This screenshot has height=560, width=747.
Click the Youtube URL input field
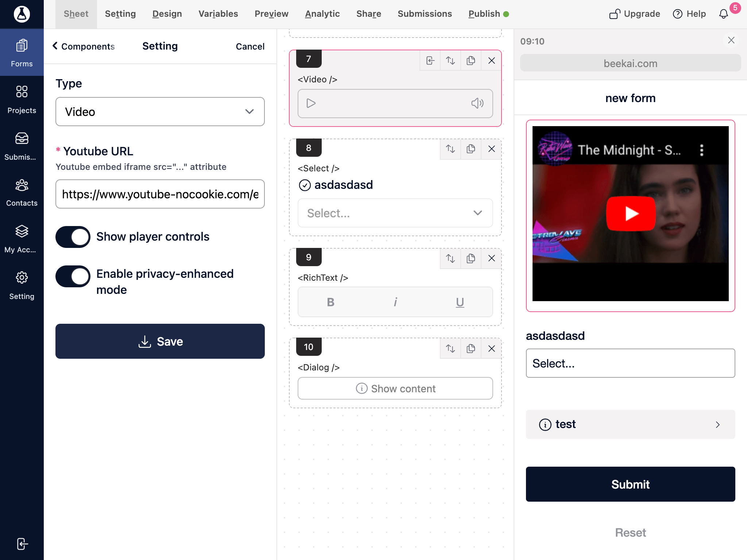[160, 194]
